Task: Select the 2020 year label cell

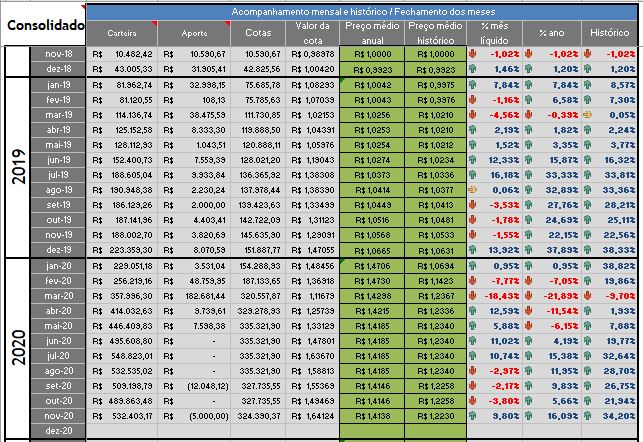Action: click(18, 348)
